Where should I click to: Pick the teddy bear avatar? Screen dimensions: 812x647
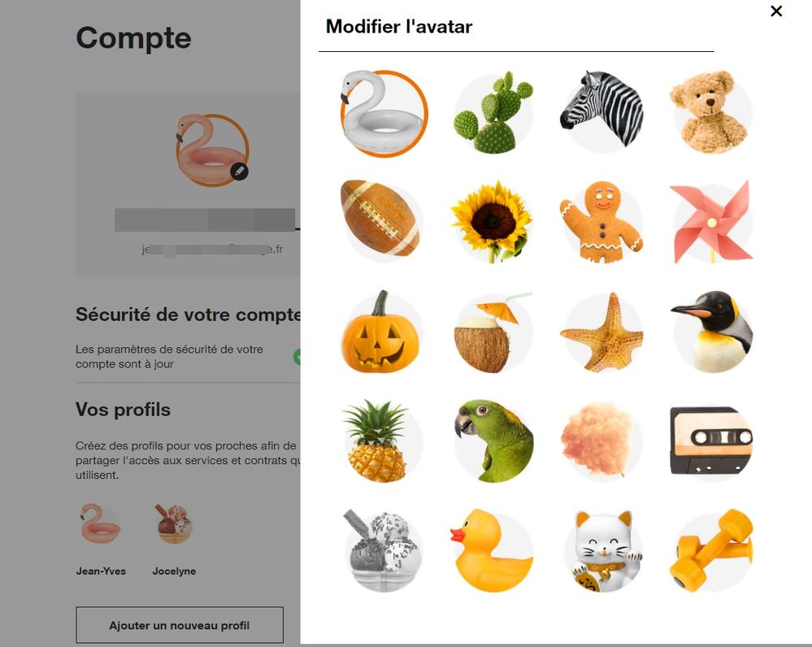(711, 112)
